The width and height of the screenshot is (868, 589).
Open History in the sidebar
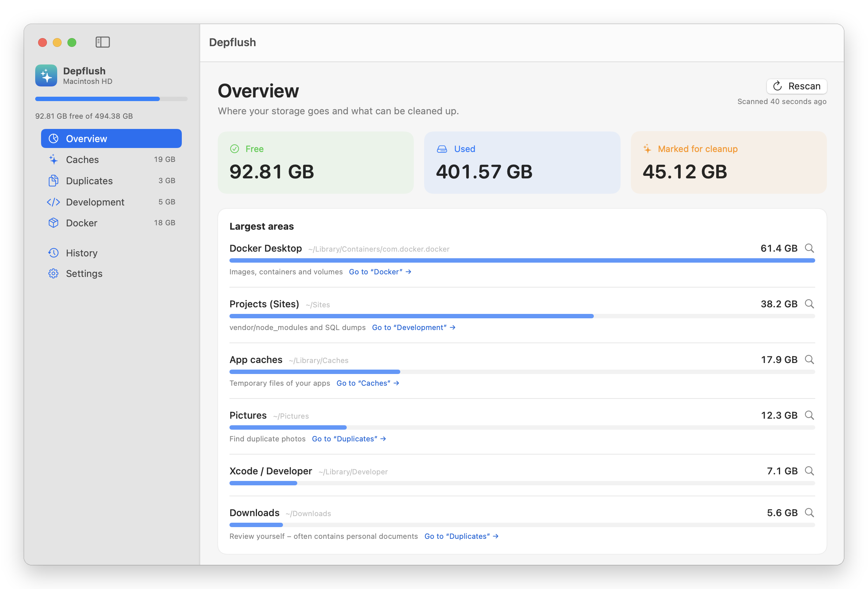pyautogui.click(x=111, y=253)
